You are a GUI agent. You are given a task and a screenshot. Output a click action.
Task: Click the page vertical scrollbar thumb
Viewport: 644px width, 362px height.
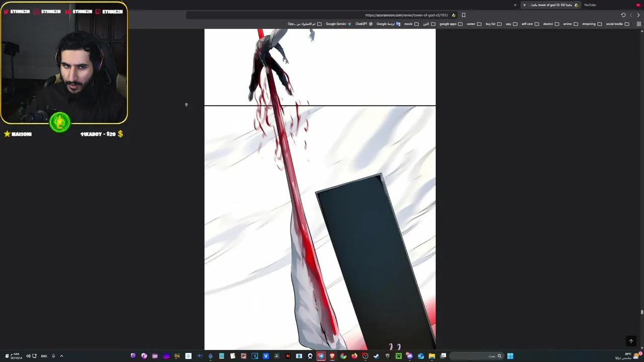click(641, 312)
